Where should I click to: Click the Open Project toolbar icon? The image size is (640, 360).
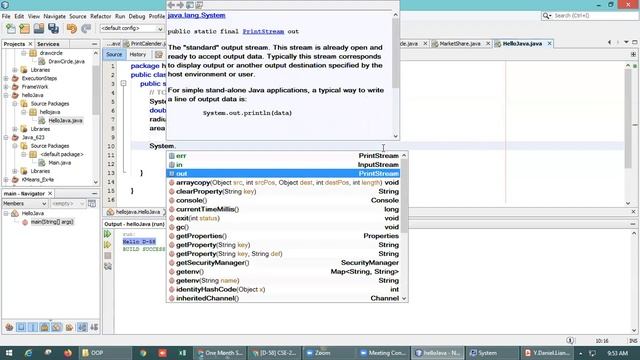[39, 29]
